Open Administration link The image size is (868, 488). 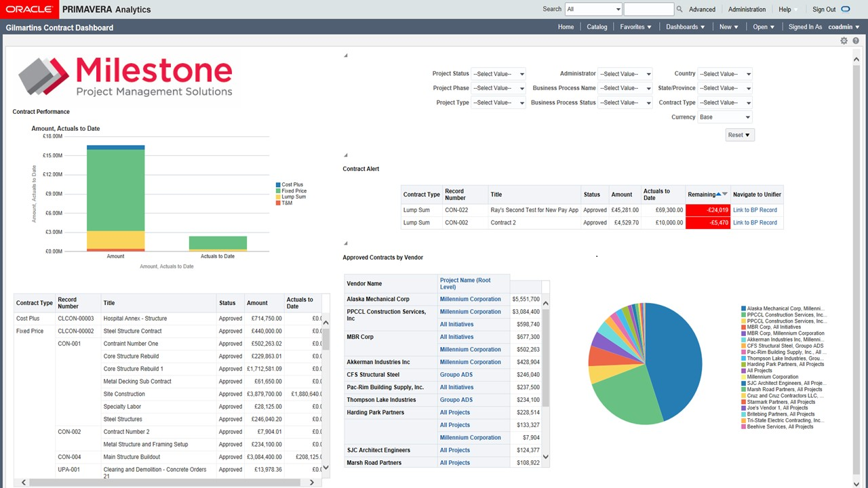click(747, 9)
